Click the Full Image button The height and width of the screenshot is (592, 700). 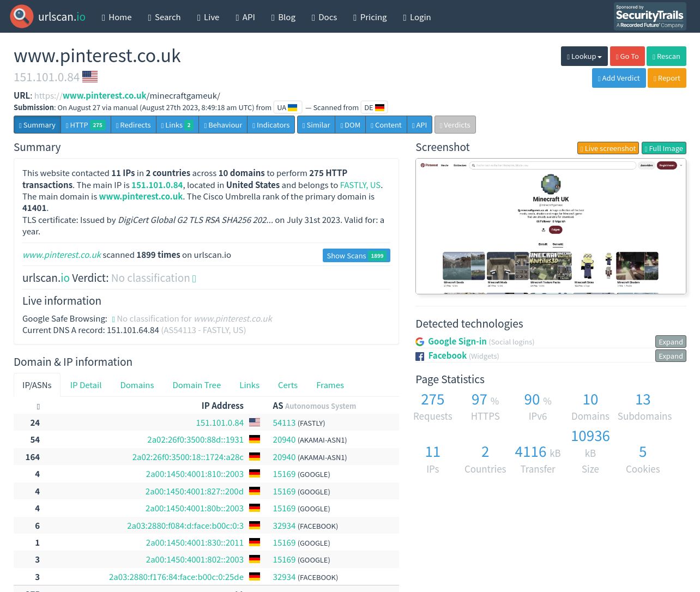click(x=664, y=148)
